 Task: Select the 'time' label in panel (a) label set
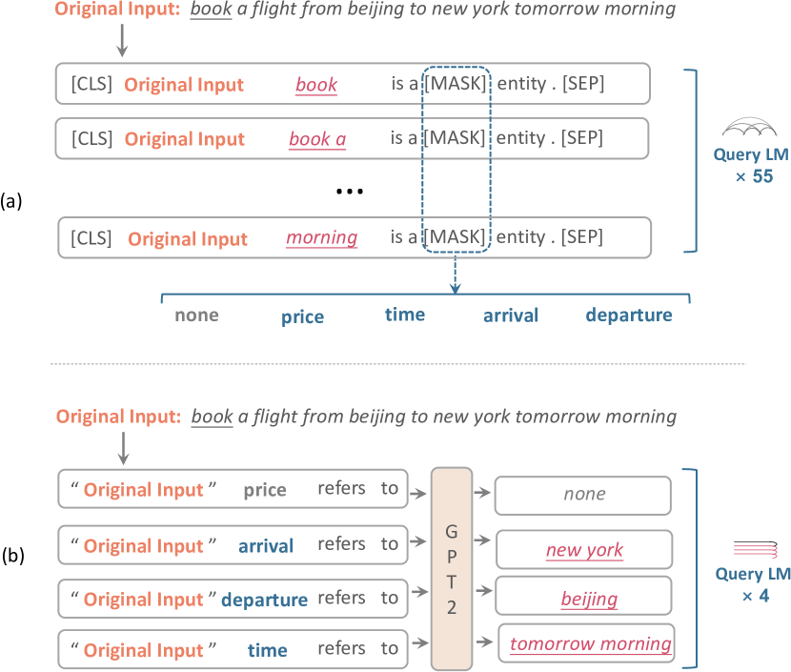[x=405, y=315]
